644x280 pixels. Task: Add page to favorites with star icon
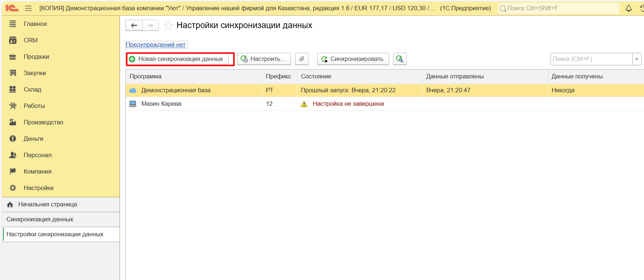pyautogui.click(x=168, y=26)
